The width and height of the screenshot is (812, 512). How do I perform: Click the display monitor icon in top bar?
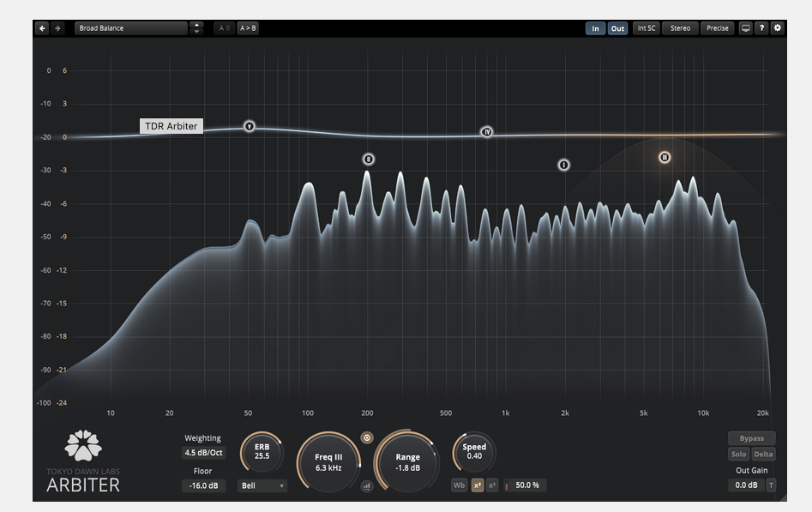click(x=745, y=28)
